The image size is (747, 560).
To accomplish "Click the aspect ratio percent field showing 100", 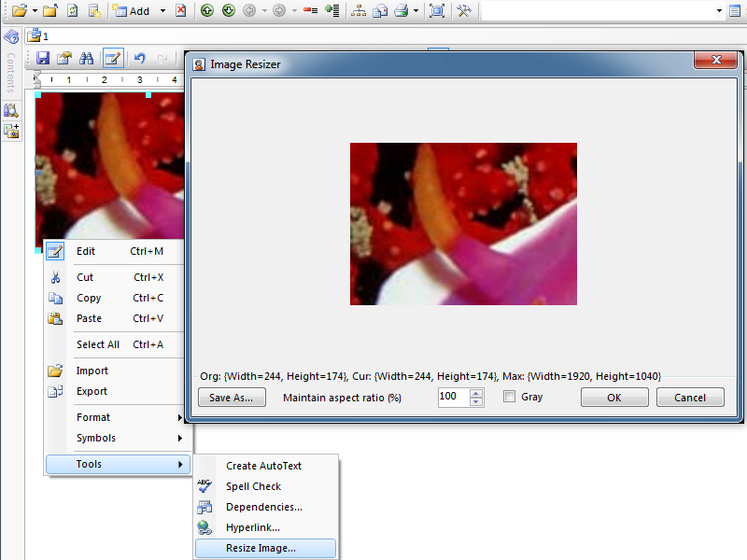I will tap(453, 397).
